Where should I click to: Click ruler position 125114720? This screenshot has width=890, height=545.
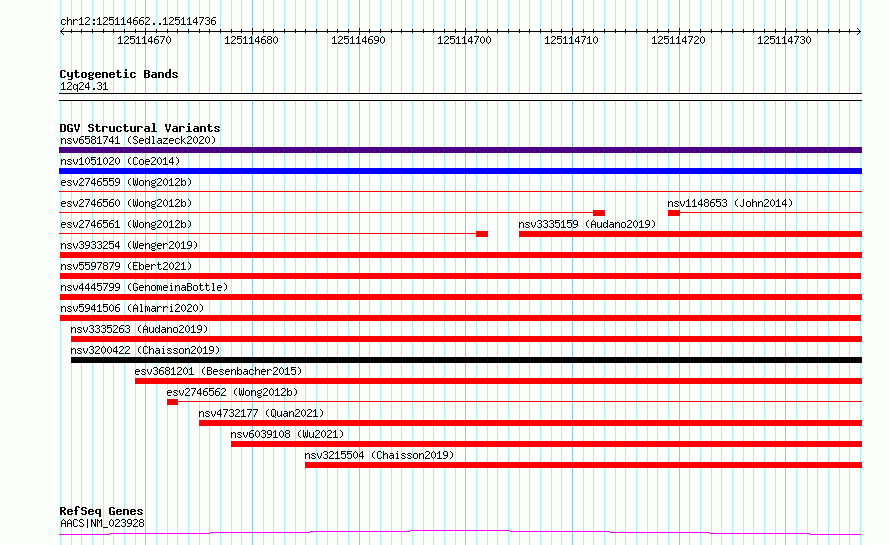point(678,40)
